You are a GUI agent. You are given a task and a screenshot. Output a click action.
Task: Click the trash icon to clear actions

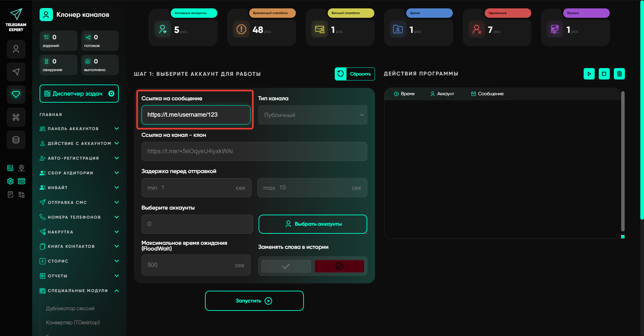(x=619, y=74)
